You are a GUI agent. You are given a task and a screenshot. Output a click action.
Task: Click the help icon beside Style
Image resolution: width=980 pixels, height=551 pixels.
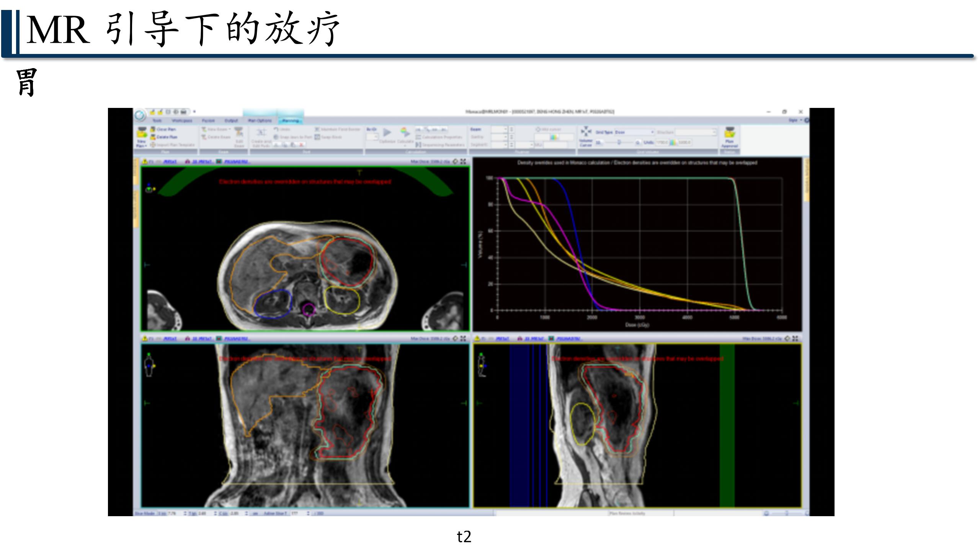807,120
